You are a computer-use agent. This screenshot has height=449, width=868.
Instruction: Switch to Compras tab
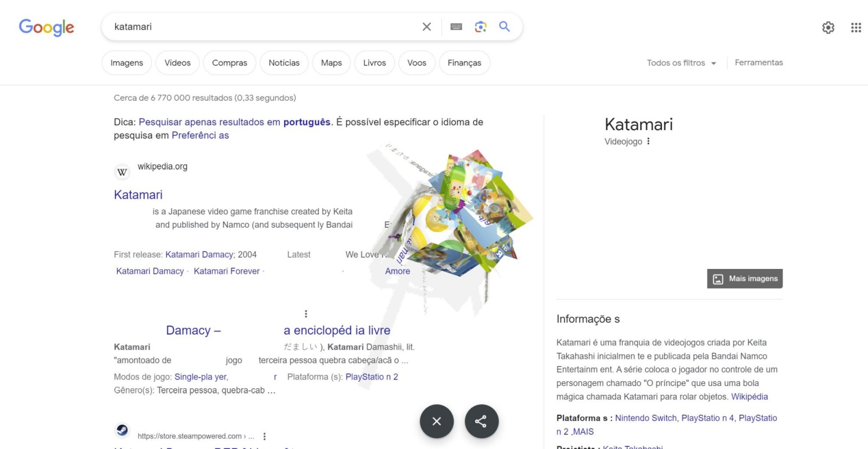(x=229, y=63)
